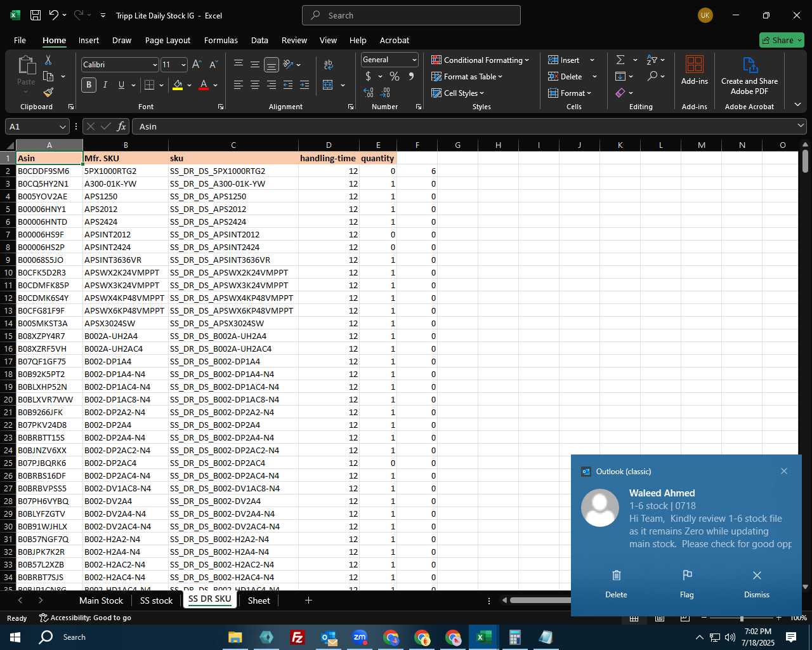Click the yellow fill color button
Screen dimensions: 812x650
(x=178, y=84)
